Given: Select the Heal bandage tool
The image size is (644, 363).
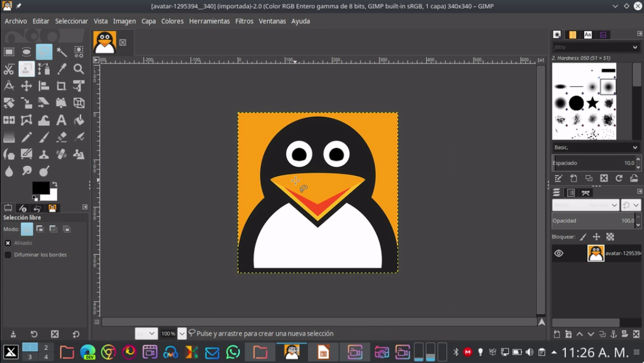Looking at the screenshot, I should click(62, 155).
